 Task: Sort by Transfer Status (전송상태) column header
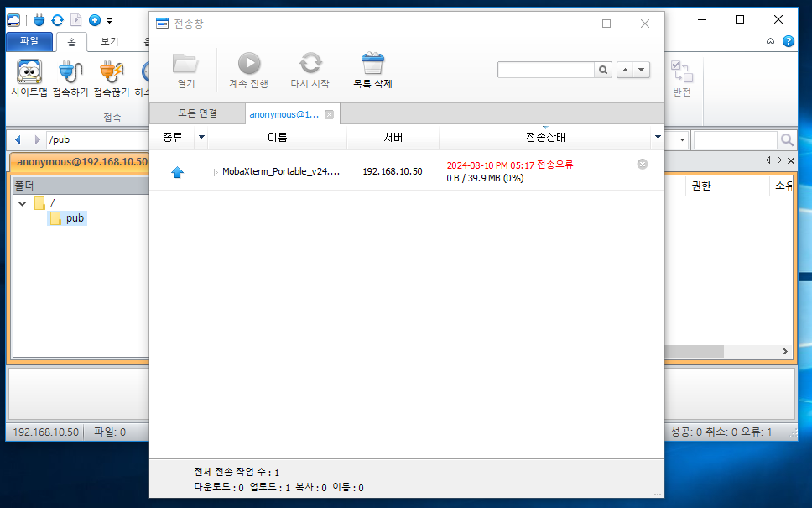(x=545, y=137)
